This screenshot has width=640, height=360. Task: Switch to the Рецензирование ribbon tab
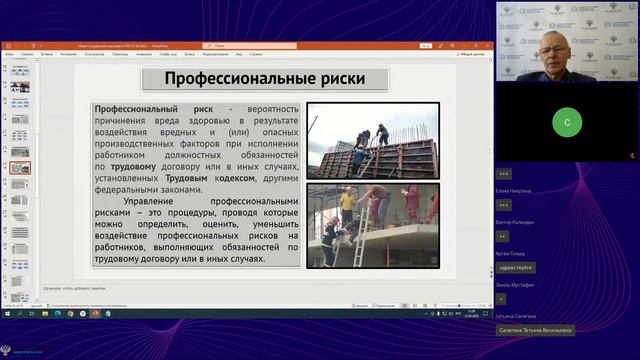216,54
